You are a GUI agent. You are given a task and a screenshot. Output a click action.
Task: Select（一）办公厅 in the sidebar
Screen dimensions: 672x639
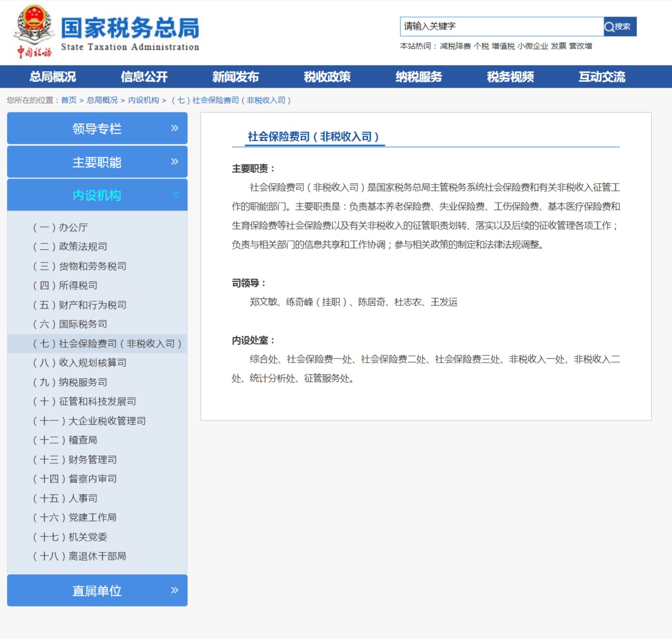[59, 227]
